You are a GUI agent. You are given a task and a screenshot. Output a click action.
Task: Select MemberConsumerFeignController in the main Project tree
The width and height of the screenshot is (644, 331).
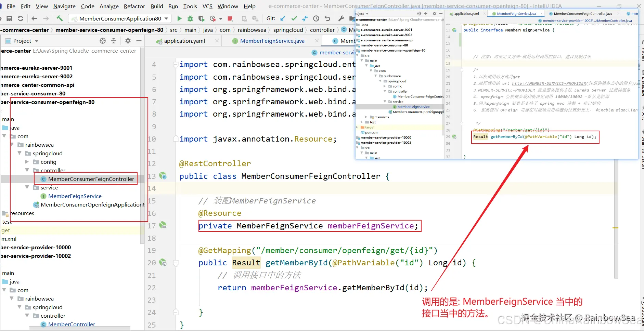coord(91,179)
